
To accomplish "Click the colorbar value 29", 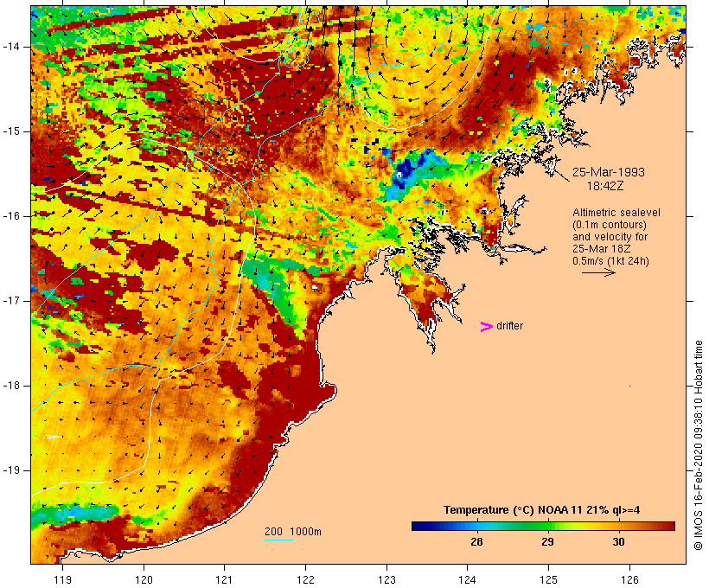I will [x=547, y=541].
